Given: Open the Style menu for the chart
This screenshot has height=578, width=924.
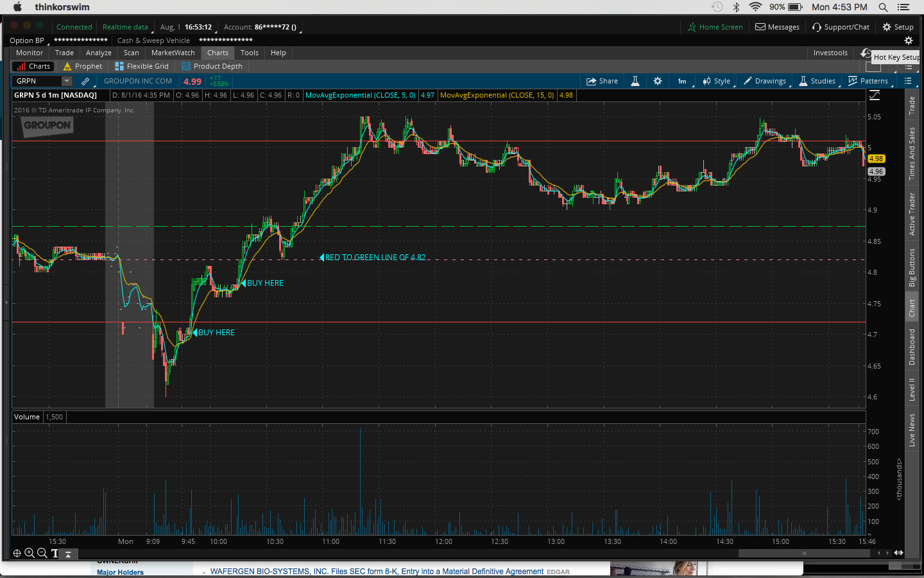Looking at the screenshot, I should (717, 82).
